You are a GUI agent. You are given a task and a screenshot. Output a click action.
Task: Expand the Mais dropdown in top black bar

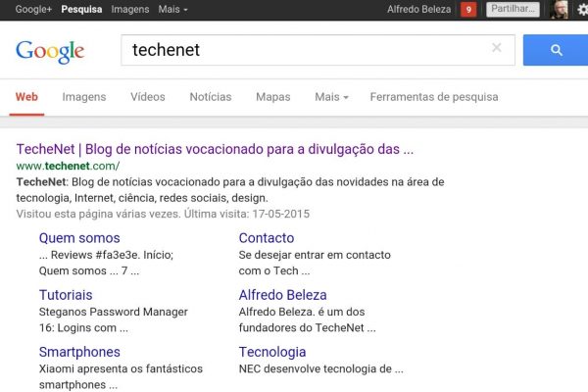pos(172,10)
